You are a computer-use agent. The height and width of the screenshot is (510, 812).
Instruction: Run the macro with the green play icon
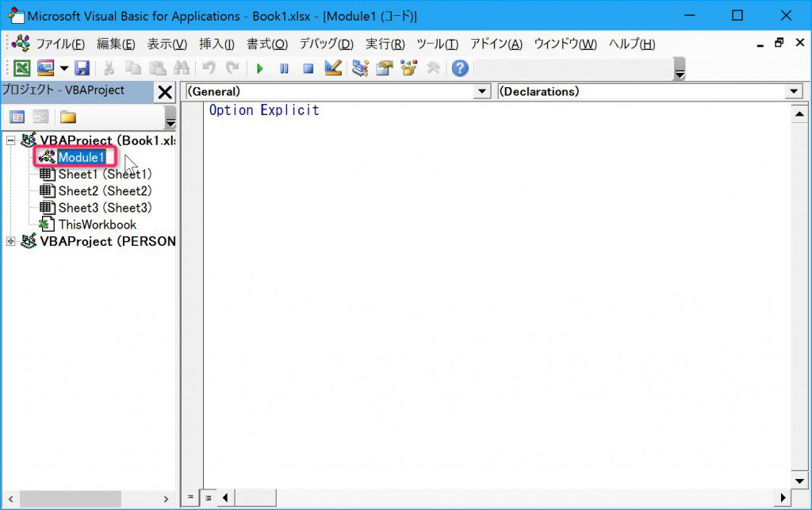click(x=260, y=68)
